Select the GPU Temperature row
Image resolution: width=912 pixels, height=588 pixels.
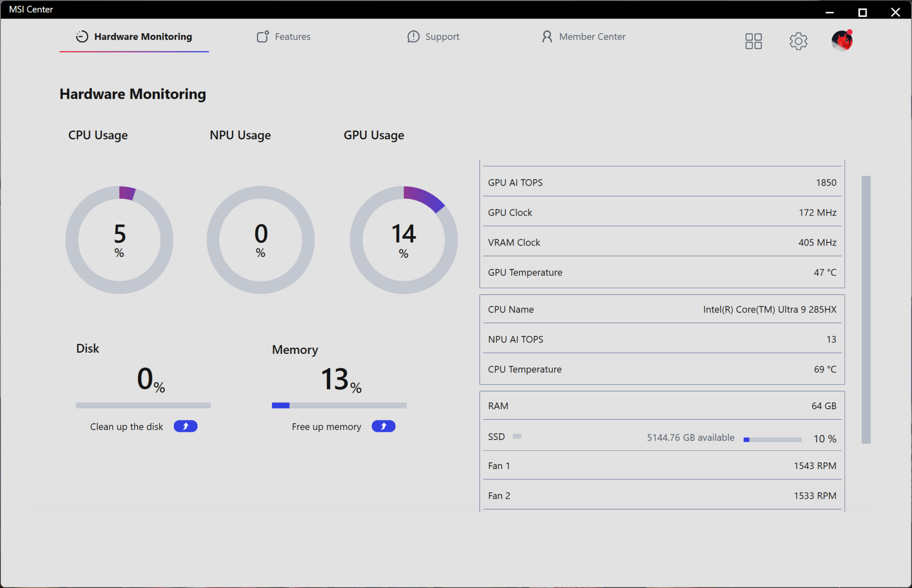(x=662, y=272)
